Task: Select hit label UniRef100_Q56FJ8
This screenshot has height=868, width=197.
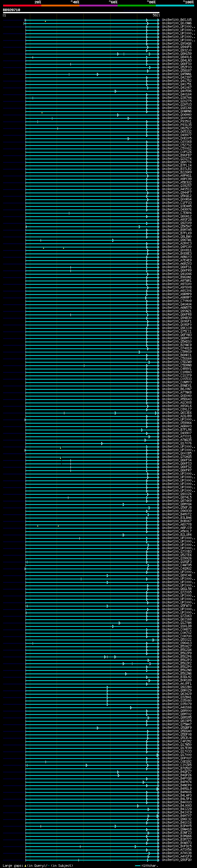Action: (x=177, y=507)
